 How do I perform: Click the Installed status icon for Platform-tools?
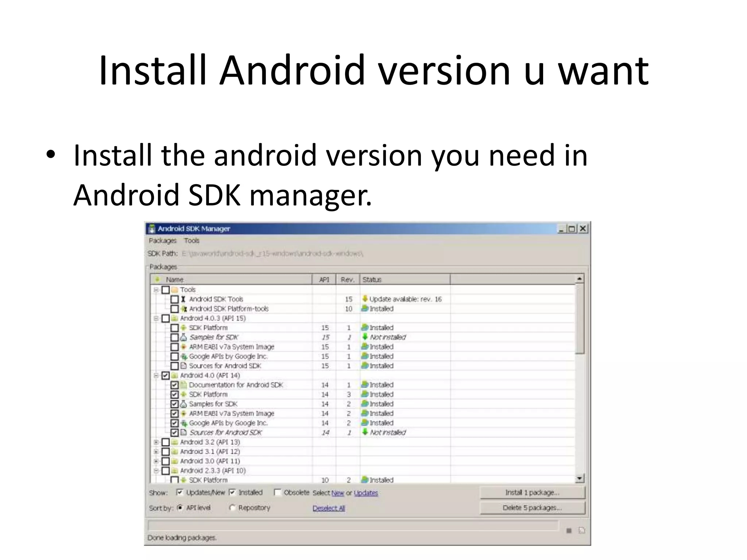point(365,308)
